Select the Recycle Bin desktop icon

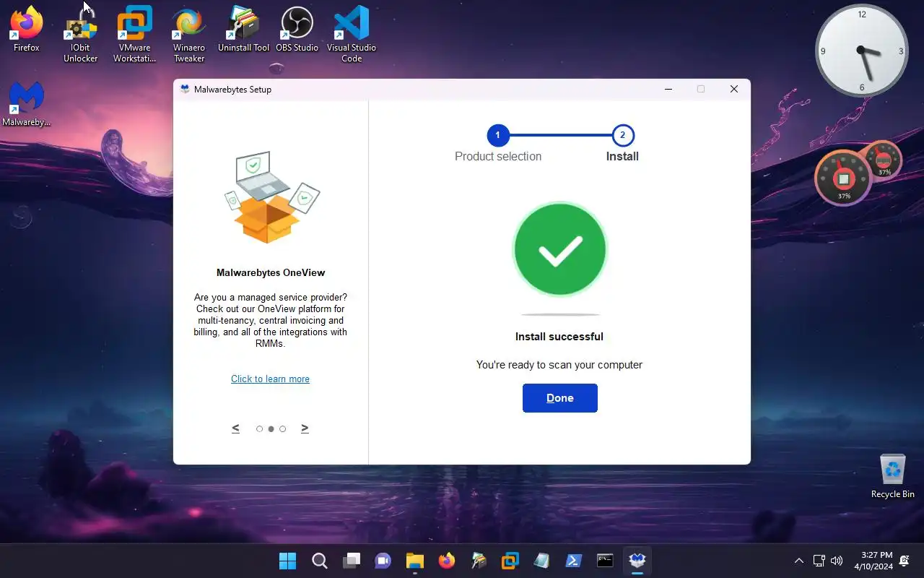click(893, 476)
